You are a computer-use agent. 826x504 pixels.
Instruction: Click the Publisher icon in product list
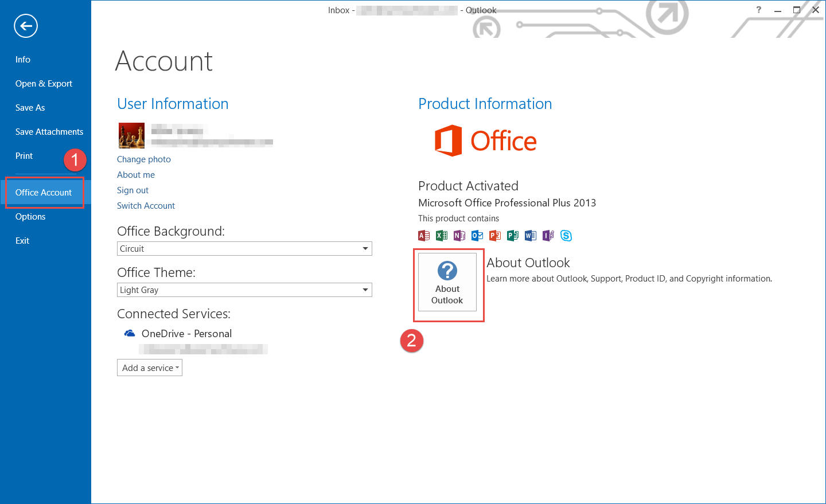[513, 236]
